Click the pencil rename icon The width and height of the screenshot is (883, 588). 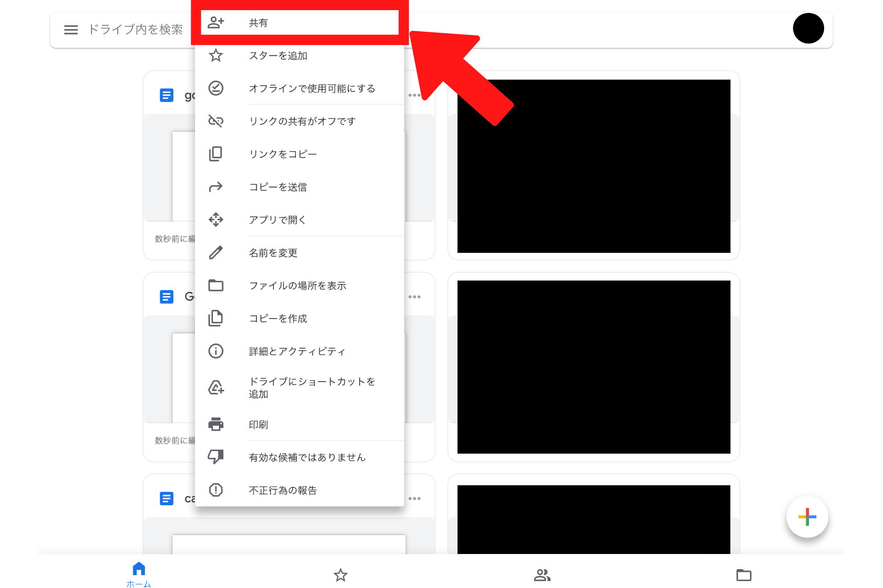click(216, 252)
